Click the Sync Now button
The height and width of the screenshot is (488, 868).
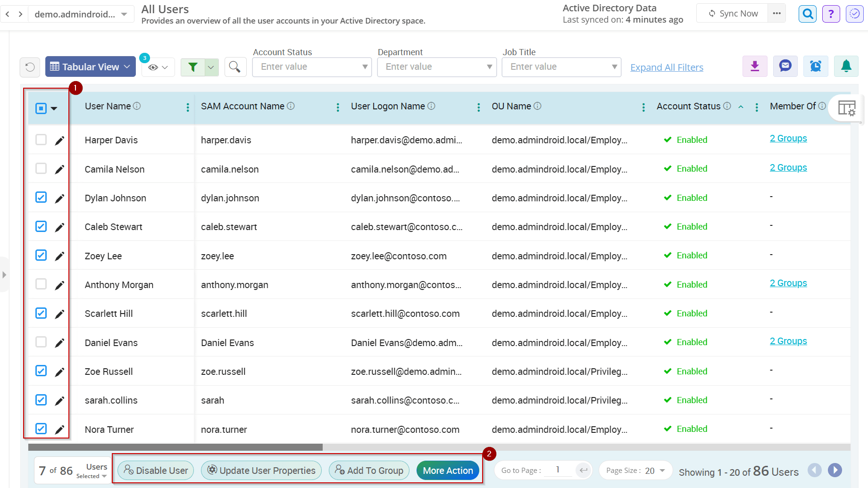pyautogui.click(x=733, y=13)
